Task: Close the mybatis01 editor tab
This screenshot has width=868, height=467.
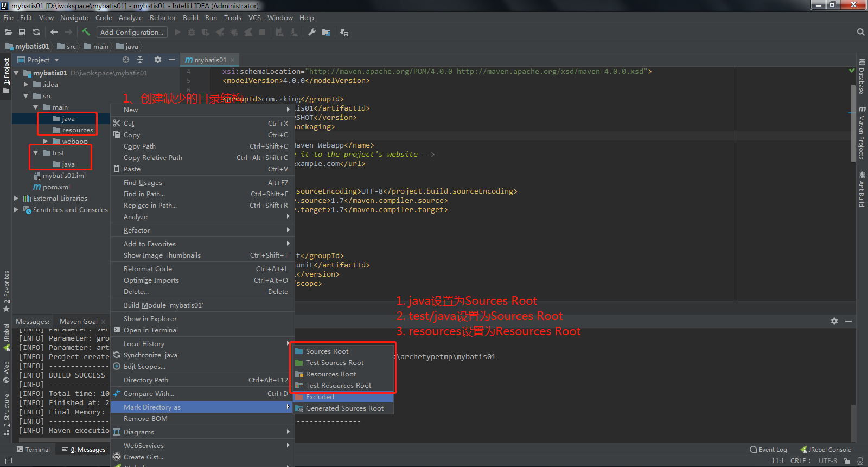Action: (232, 60)
